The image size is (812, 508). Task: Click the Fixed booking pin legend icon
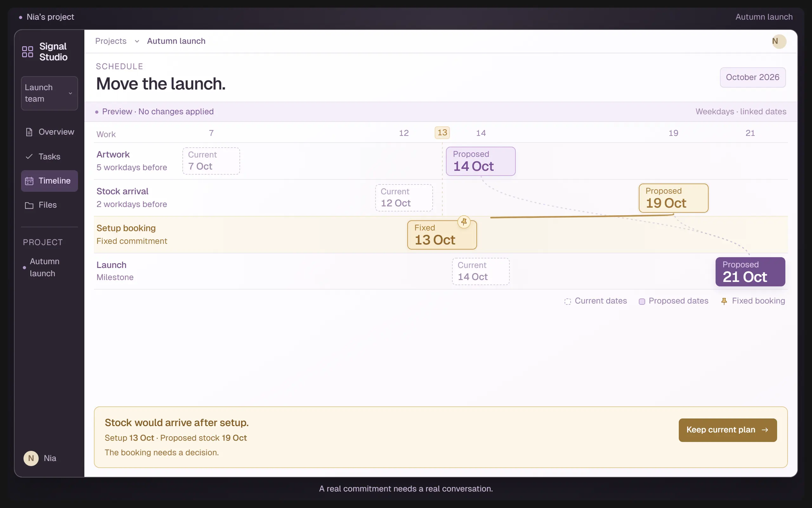tap(724, 301)
